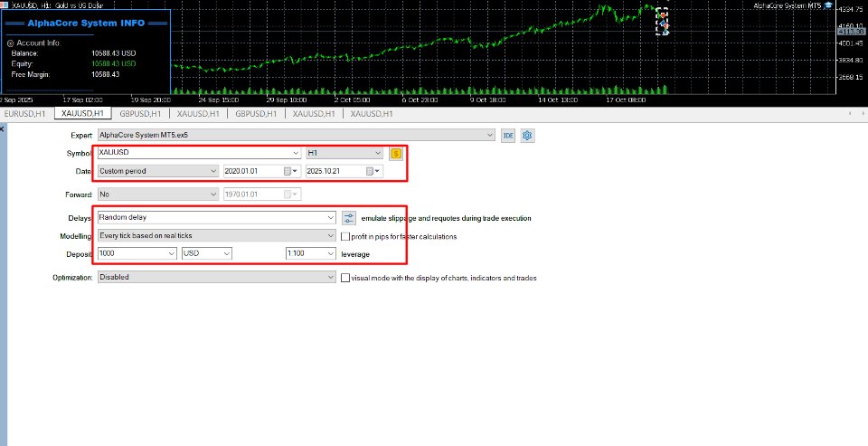
Task: Click the AlphaCore System INFO panel header
Action: 86,24
